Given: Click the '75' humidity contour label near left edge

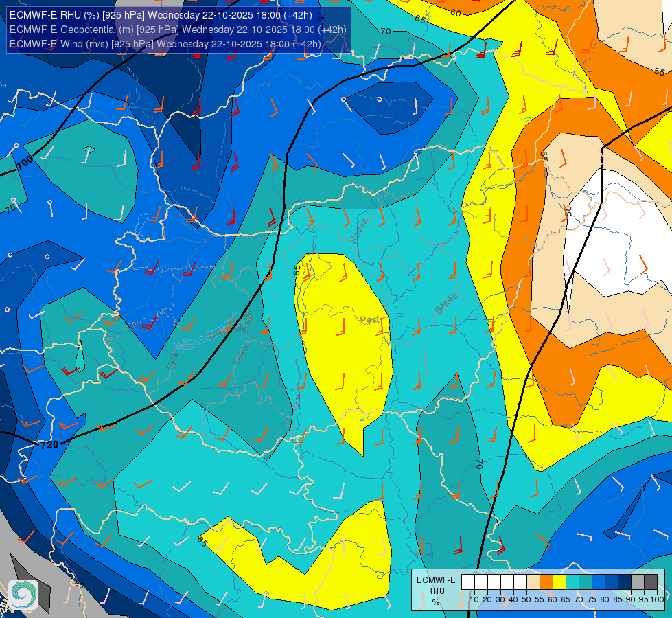Looking at the screenshot, I should (x=10, y=209).
